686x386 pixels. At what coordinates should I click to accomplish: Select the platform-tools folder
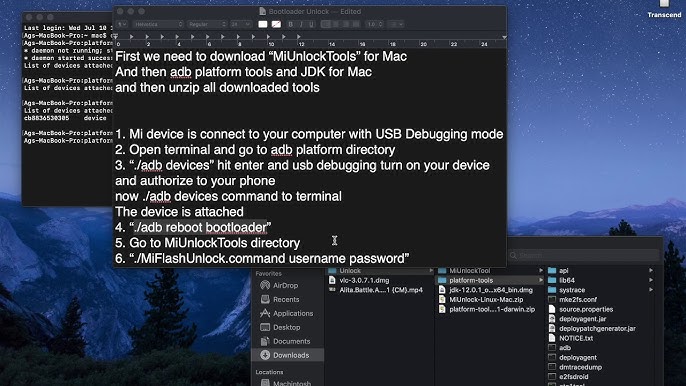[x=490, y=281]
